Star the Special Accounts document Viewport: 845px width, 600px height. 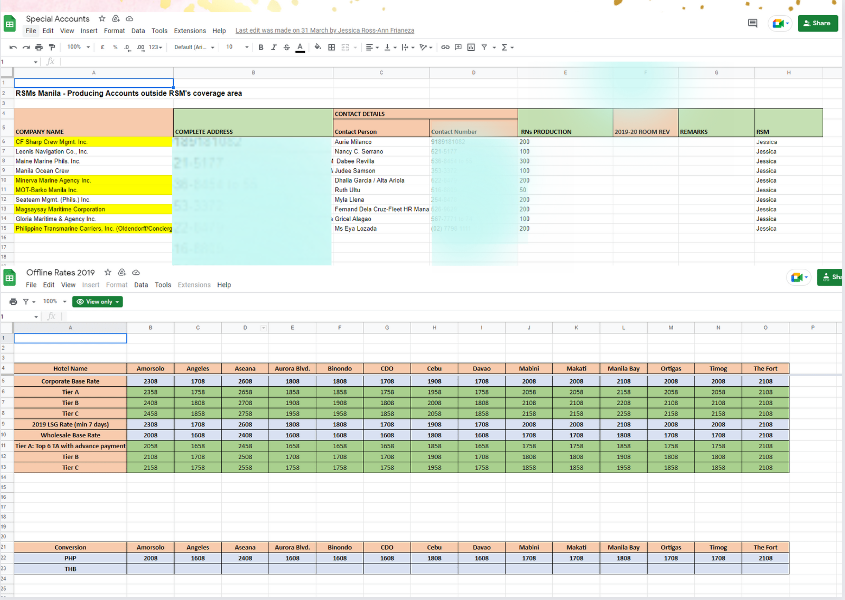(102, 18)
